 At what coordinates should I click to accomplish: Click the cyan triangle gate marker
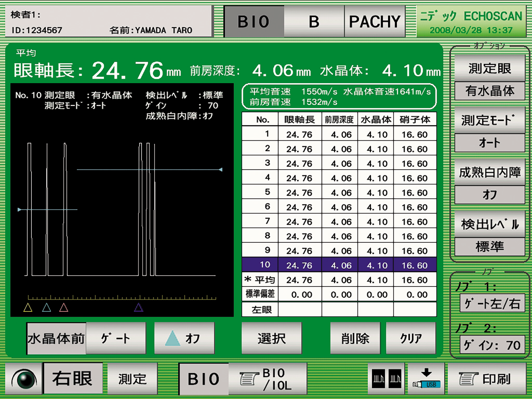[46, 308]
